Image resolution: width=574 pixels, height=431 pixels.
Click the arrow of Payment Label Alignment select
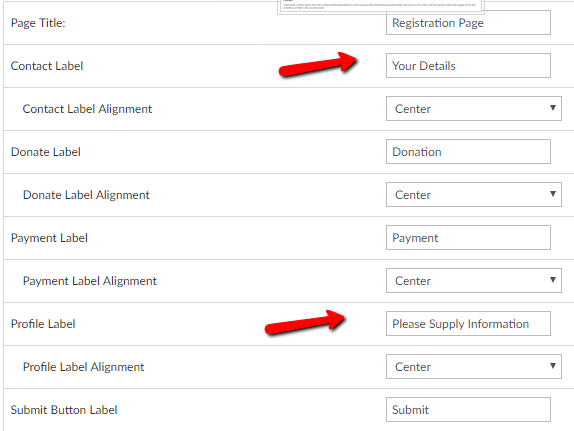[x=553, y=280]
